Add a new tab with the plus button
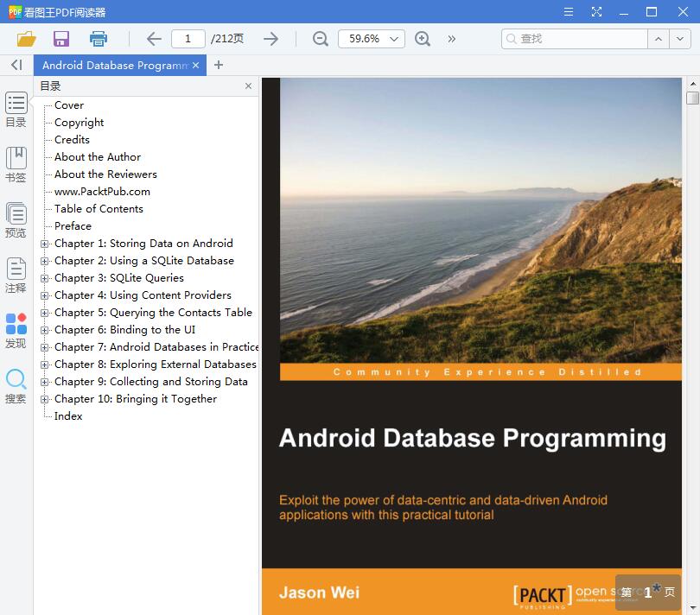 (x=219, y=65)
